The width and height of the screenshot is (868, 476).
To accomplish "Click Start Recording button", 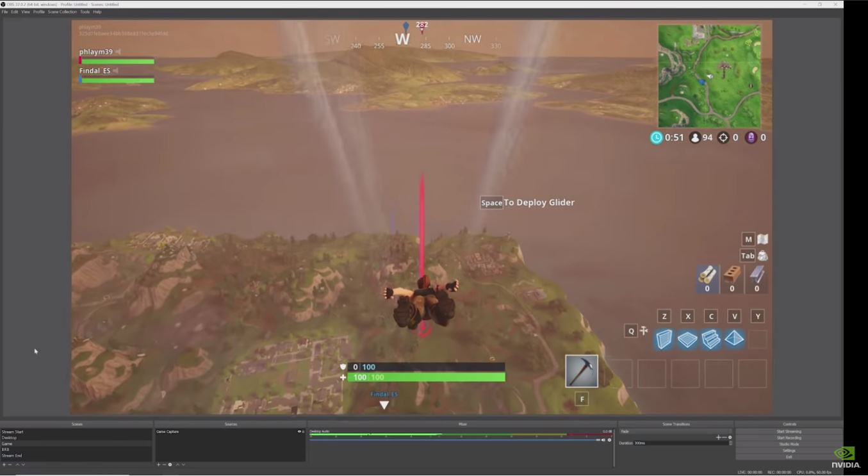I will pyautogui.click(x=789, y=438).
